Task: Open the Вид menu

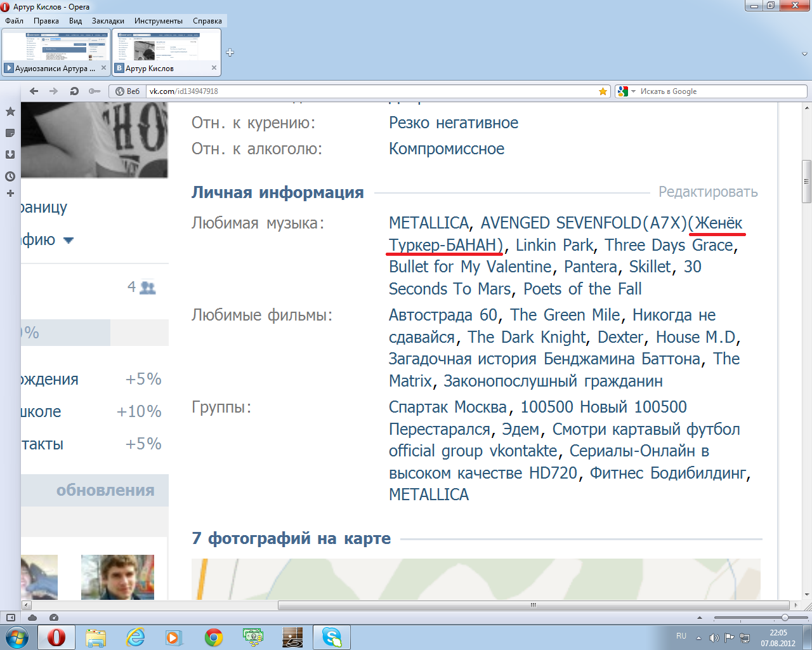Action: point(75,21)
